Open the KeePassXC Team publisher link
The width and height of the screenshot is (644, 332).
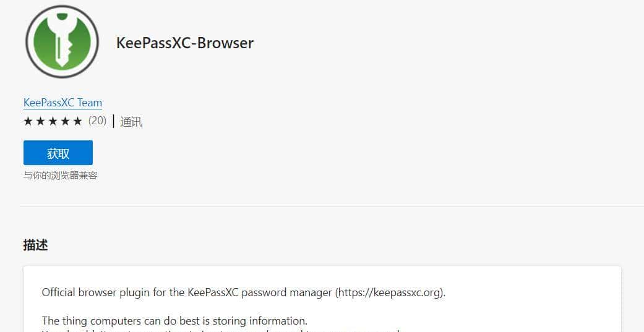[x=62, y=103]
